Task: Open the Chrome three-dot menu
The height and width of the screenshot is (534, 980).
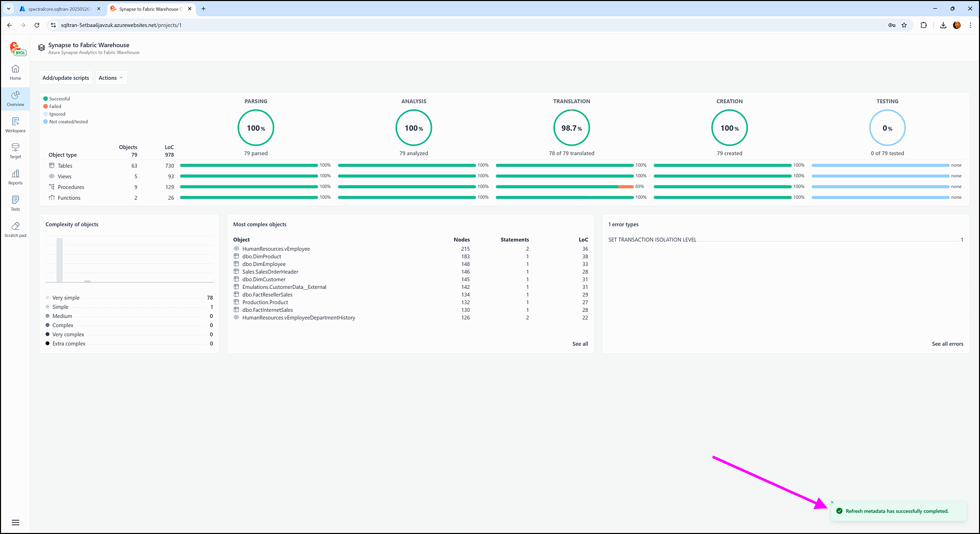Action: (970, 25)
